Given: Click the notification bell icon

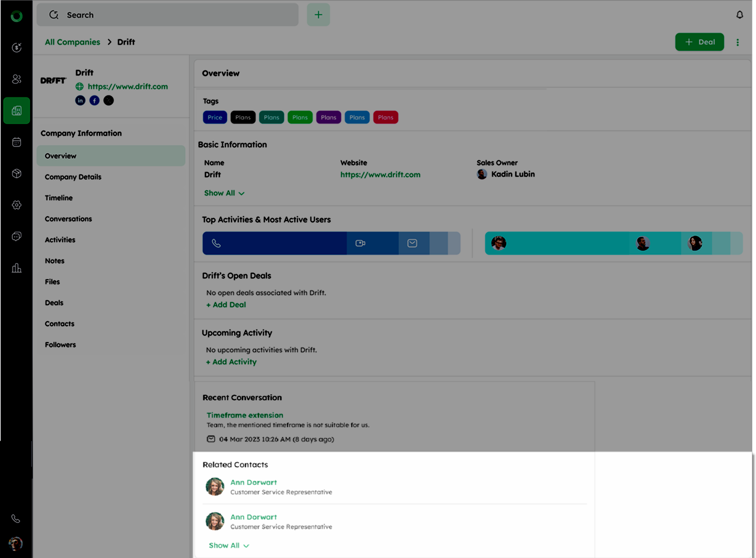Looking at the screenshot, I should click(740, 15).
